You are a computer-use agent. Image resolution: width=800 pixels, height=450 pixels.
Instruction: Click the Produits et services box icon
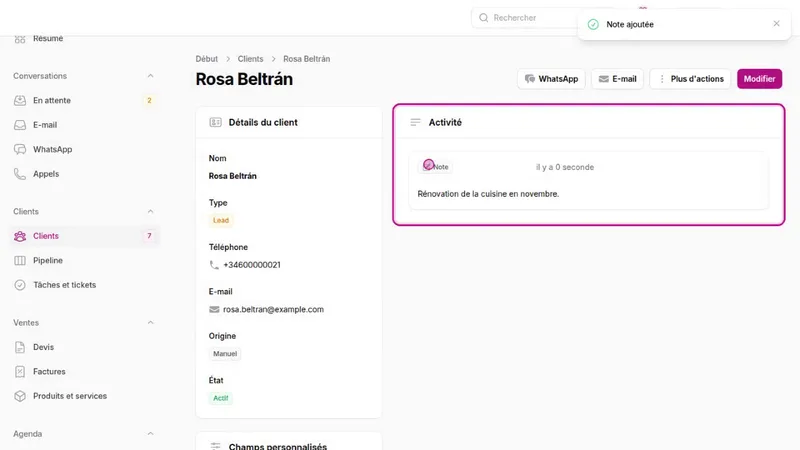coord(20,396)
